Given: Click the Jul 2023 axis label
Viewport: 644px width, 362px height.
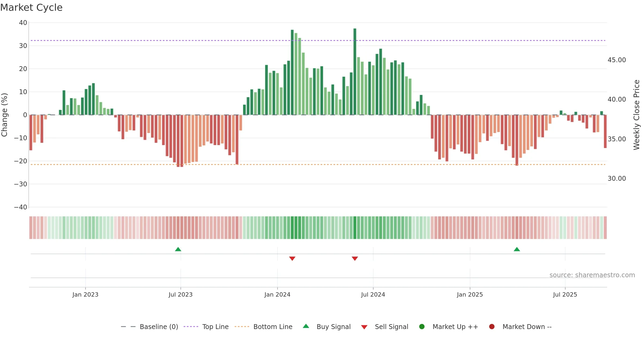Looking at the screenshot, I should tap(181, 295).
